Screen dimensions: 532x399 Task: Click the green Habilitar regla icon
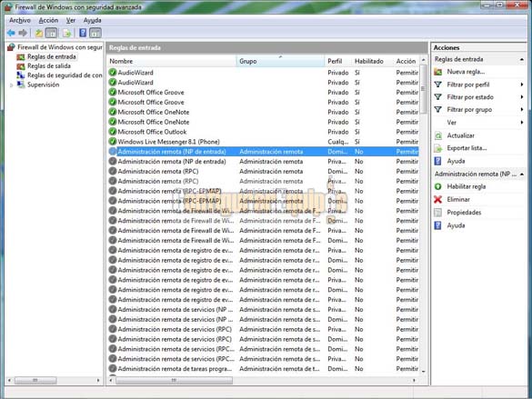(438, 186)
